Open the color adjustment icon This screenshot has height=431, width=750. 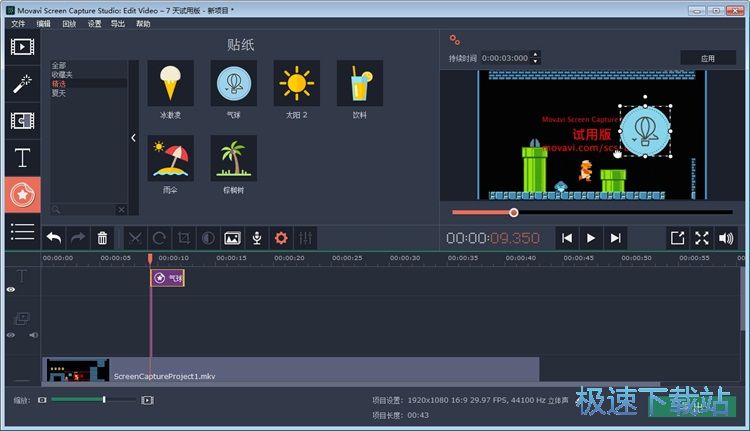pos(208,238)
